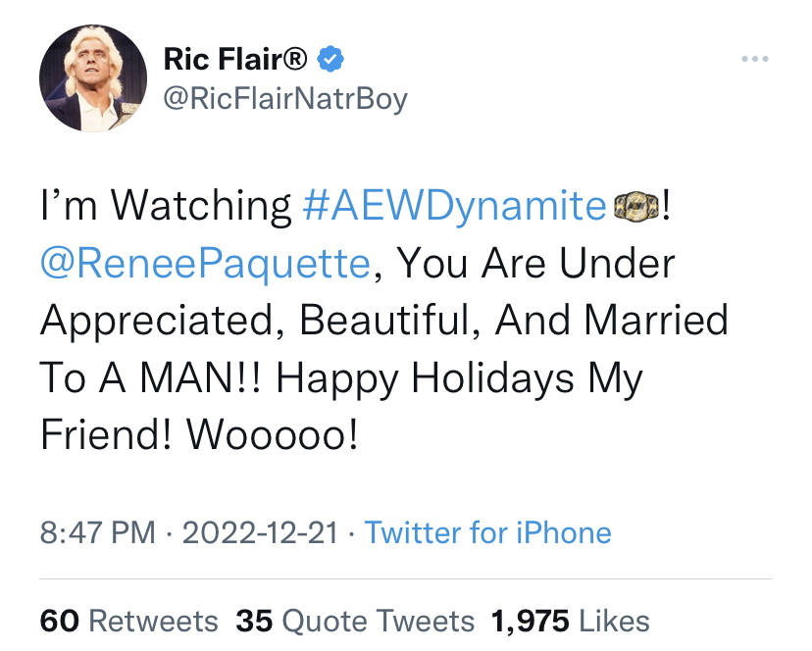
Task: Click the 2022-12-21 date
Action: (261, 532)
